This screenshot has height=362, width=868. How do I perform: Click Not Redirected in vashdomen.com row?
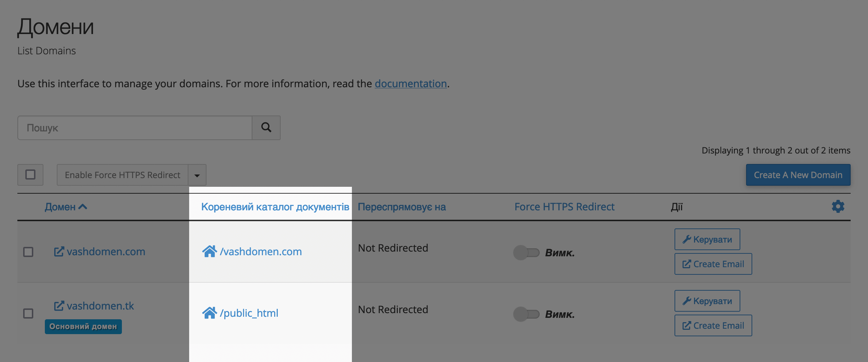393,248
